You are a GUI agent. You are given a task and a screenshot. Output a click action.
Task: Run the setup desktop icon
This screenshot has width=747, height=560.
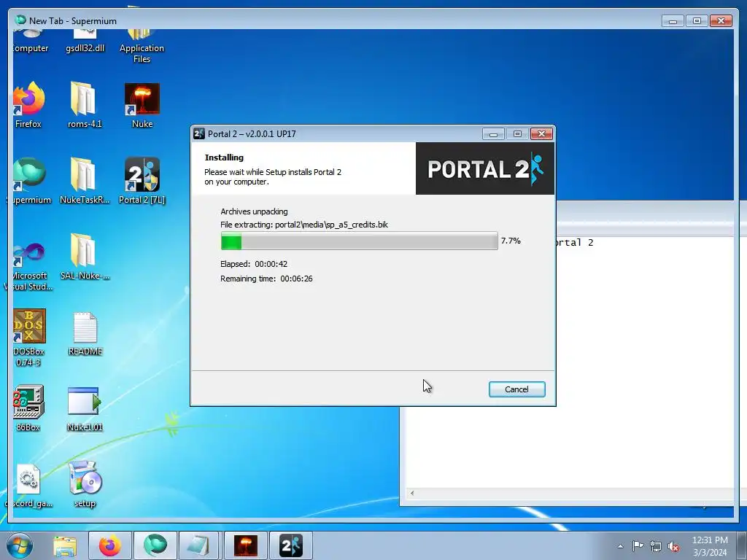(x=85, y=484)
